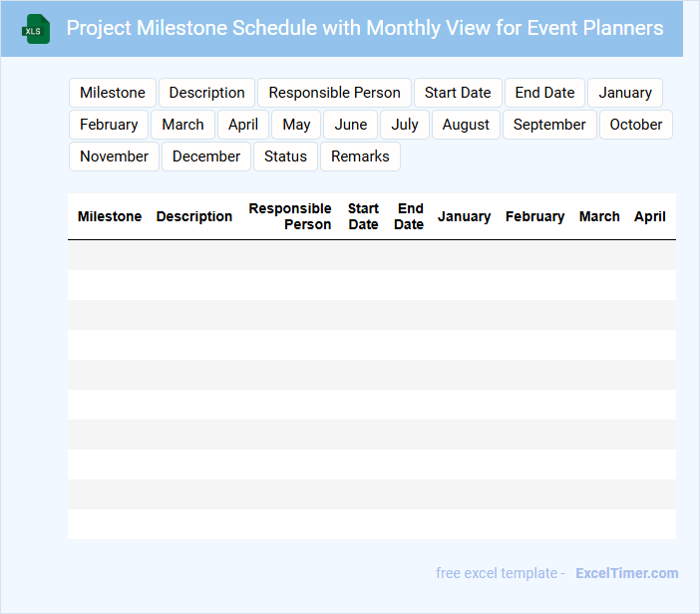Screen dimensions: 700x614
Task: Select the January tag chip
Action: tap(625, 93)
